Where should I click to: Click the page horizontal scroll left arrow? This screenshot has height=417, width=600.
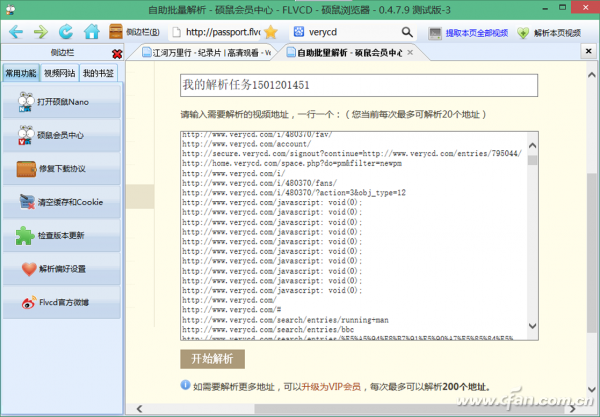click(x=139, y=409)
